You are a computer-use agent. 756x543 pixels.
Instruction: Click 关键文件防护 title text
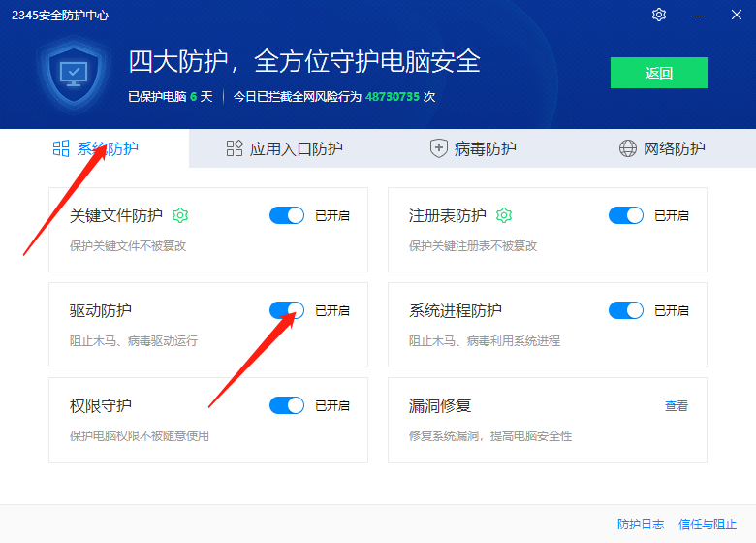[116, 215]
